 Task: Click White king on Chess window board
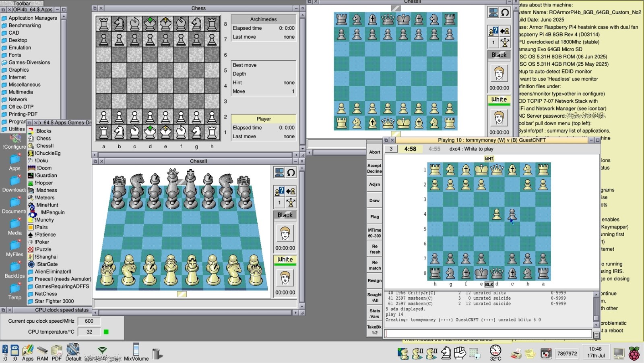[165, 131]
